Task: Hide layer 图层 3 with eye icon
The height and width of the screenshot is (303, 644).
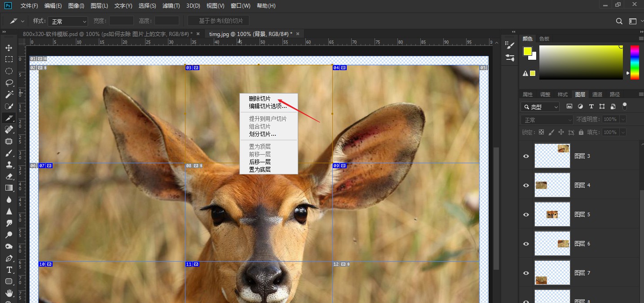Action: [526, 156]
